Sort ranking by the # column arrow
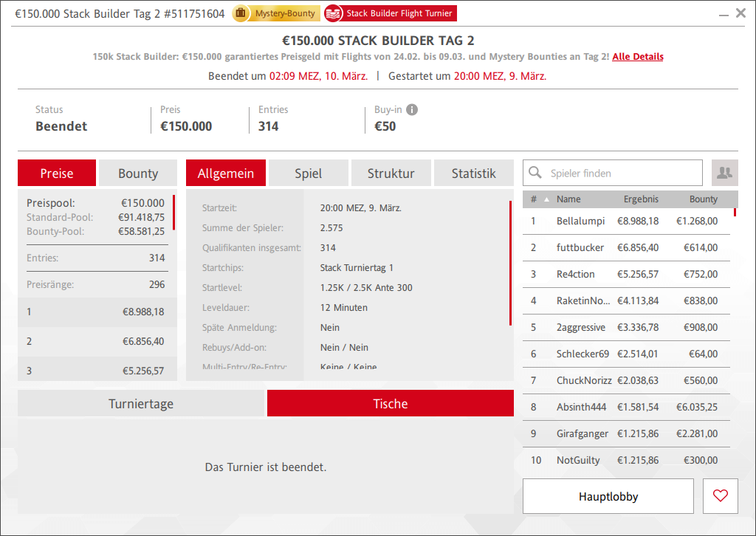The image size is (756, 536). click(x=546, y=199)
